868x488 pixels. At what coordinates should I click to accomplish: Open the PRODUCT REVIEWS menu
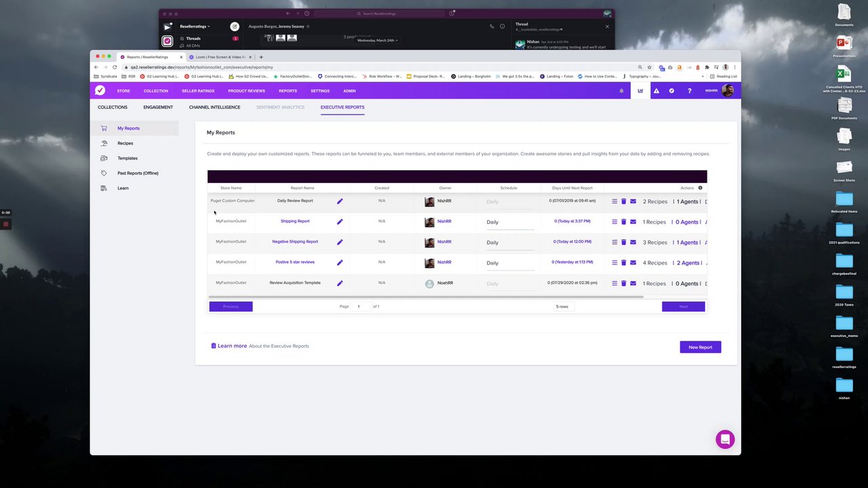coord(246,91)
